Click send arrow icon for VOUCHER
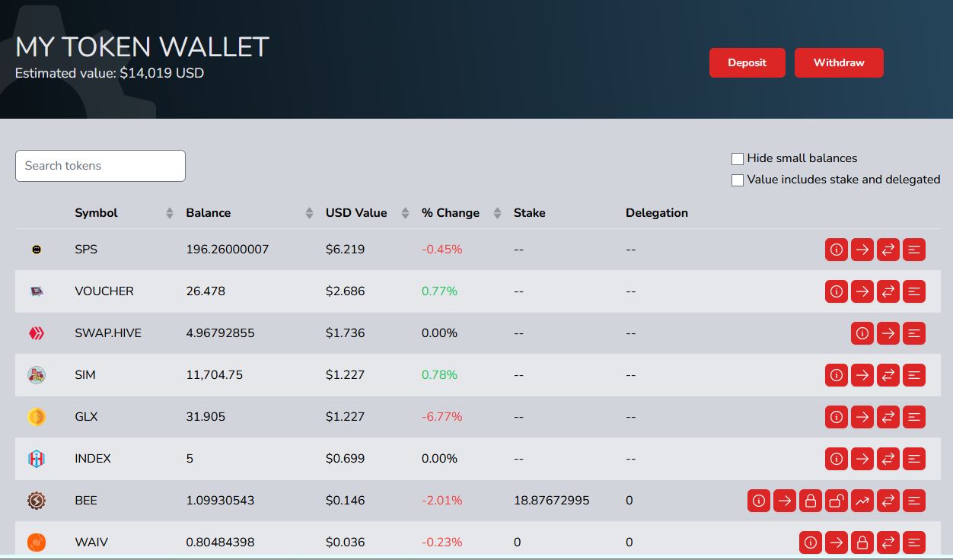Viewport: 953px width, 560px height. pyautogui.click(x=862, y=291)
